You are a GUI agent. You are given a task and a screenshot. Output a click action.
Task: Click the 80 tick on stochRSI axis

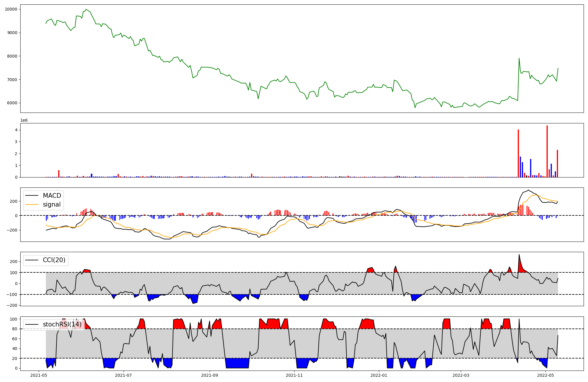[15, 329]
